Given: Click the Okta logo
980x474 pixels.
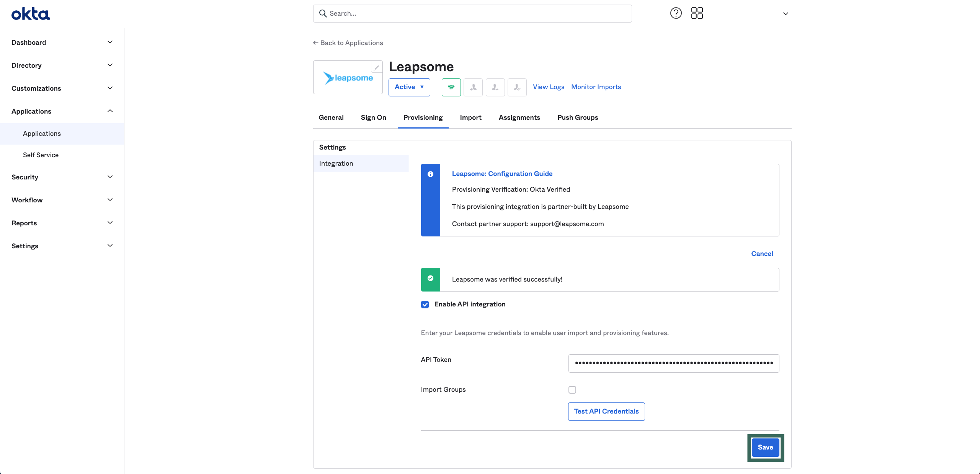Looking at the screenshot, I should point(30,14).
